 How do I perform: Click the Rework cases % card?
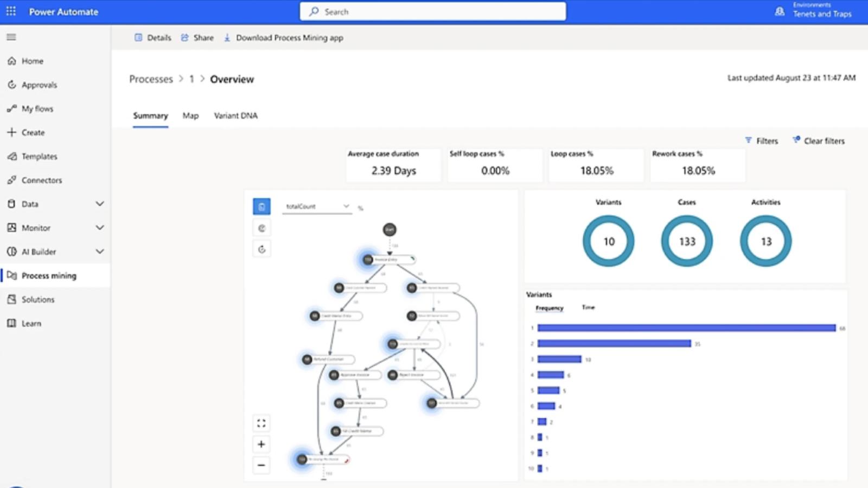pyautogui.click(x=698, y=165)
